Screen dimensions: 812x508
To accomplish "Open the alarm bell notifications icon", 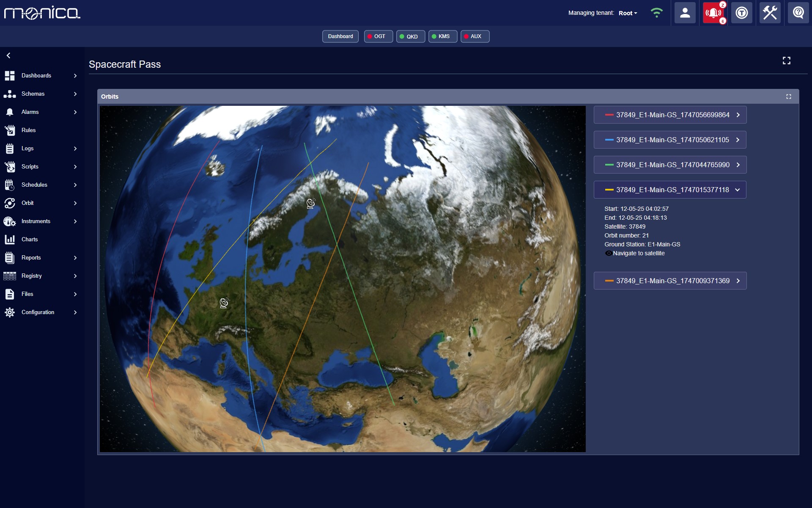I will 713,13.
